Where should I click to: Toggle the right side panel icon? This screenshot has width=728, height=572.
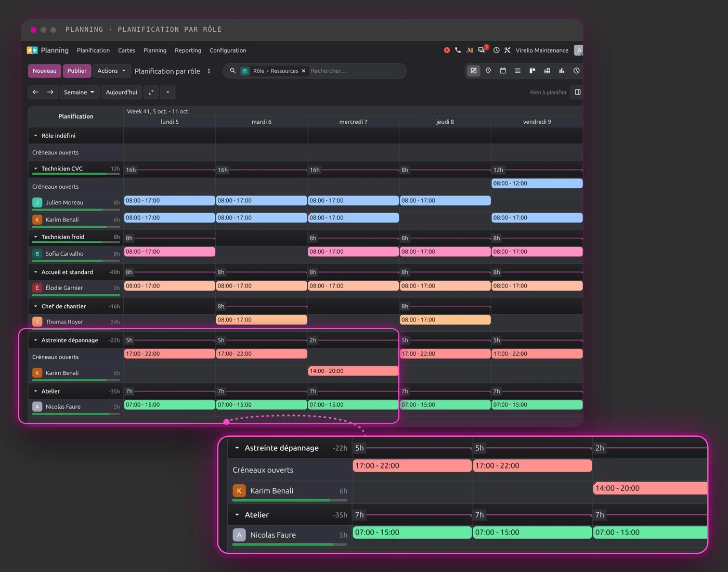tap(577, 92)
